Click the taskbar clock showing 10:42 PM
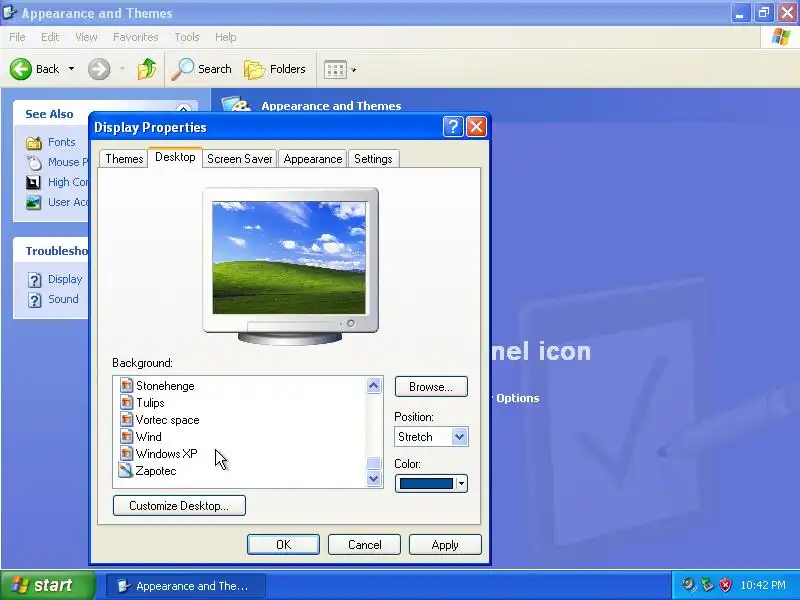Screen dimensions: 800x600 [x=763, y=585]
